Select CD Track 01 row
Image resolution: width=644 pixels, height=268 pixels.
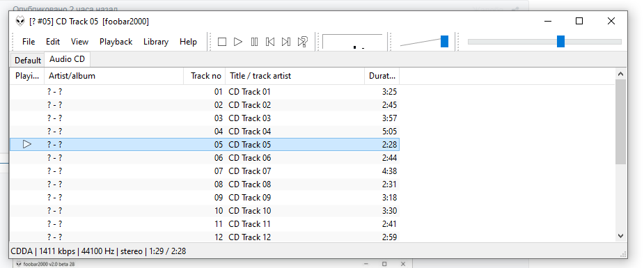tap(205, 92)
